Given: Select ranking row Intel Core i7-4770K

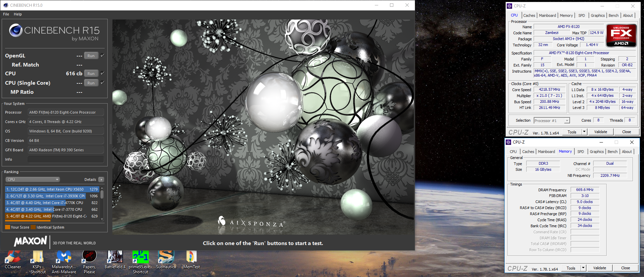Looking at the screenshot, I should pos(52,203).
